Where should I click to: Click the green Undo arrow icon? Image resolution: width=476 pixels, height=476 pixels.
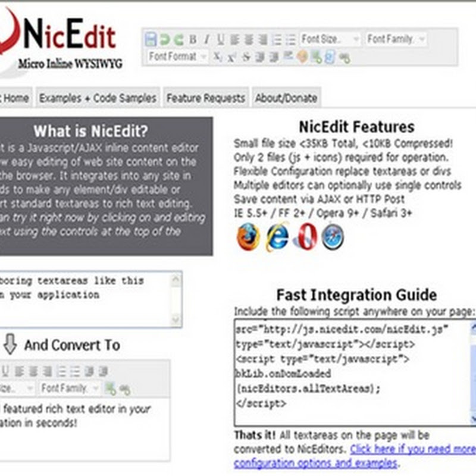165,39
